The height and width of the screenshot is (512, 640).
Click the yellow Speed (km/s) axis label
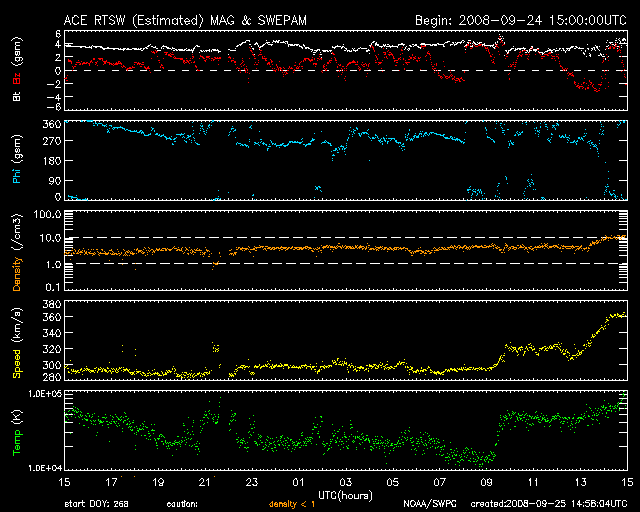(x=16, y=343)
